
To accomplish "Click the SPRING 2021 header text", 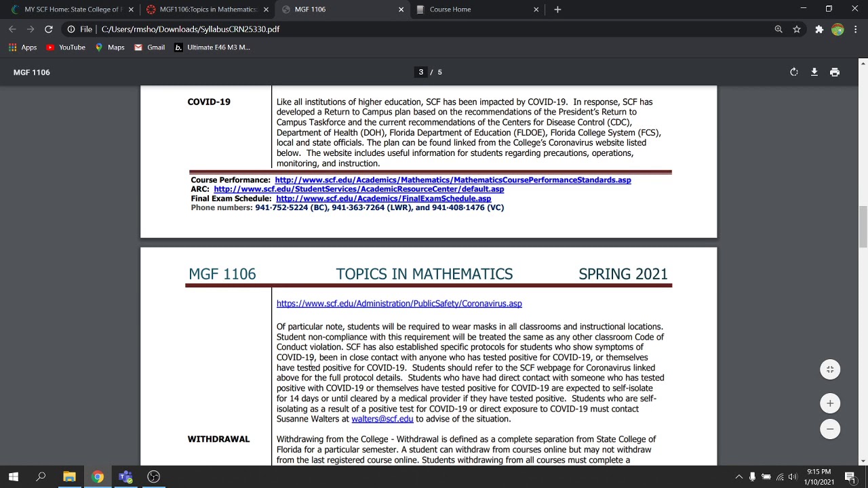I will (x=623, y=274).
